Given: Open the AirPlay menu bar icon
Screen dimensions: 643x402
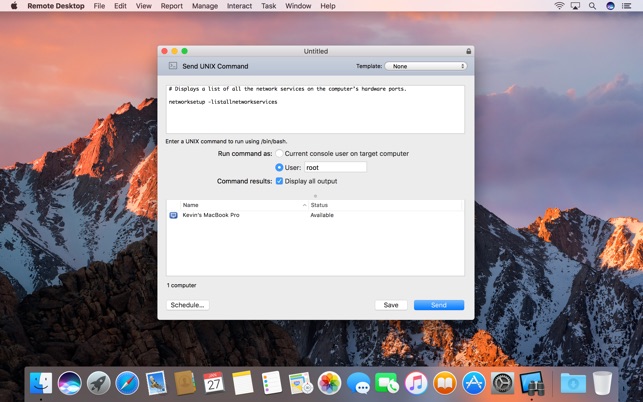Looking at the screenshot, I should coord(575,6).
